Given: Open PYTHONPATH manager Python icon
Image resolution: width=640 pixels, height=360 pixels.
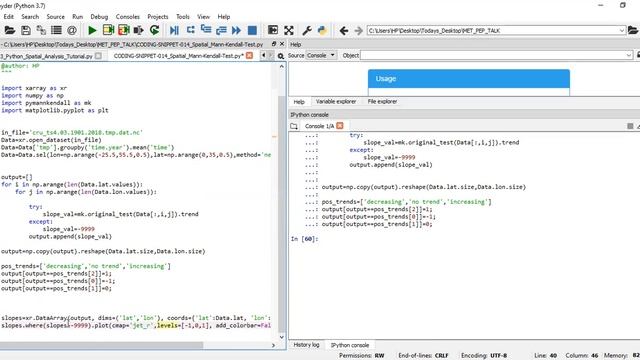Looking at the screenshot, I should (322, 30).
